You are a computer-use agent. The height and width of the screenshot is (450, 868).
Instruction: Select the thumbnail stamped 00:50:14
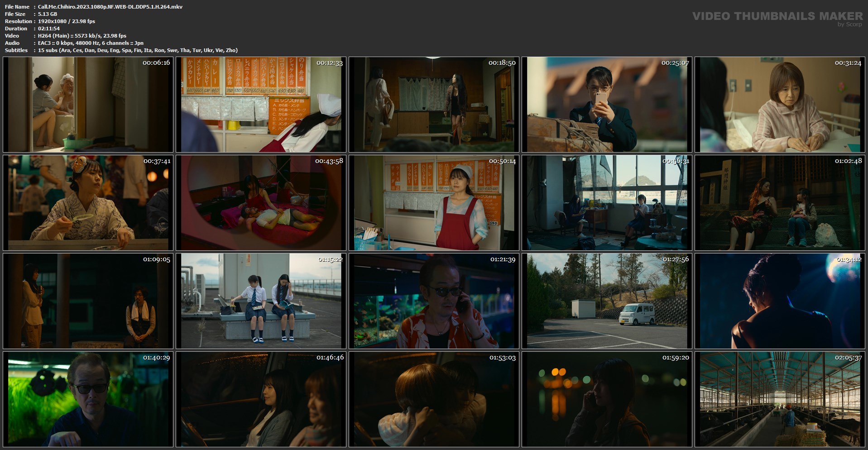click(x=434, y=203)
